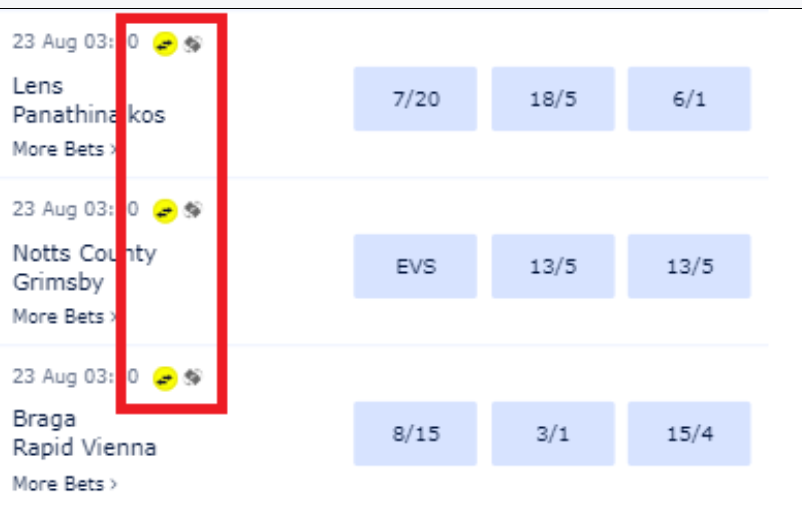Pick the 13/5 draw odds in Notts County match
The width and height of the screenshot is (802, 531).
[x=552, y=266]
